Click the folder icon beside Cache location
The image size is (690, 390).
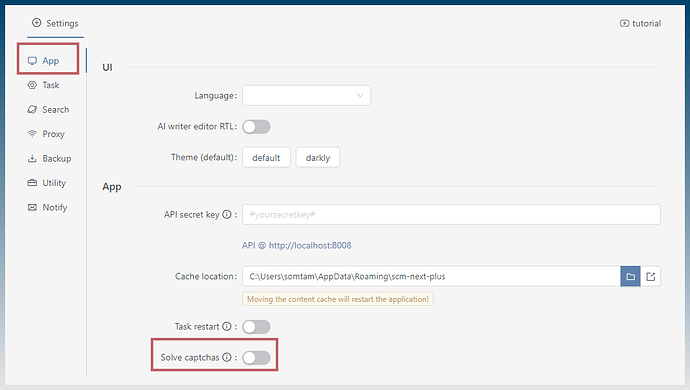(630, 276)
